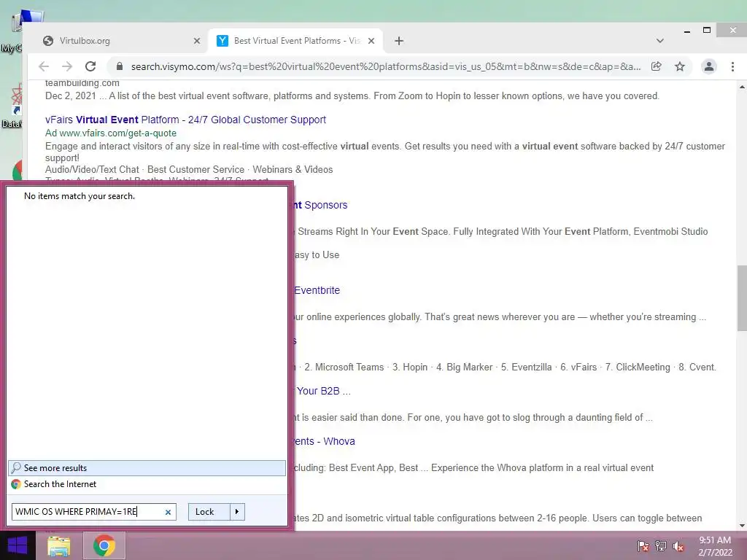Click the Lock button
This screenshot has width=747, height=560.
click(x=209, y=512)
